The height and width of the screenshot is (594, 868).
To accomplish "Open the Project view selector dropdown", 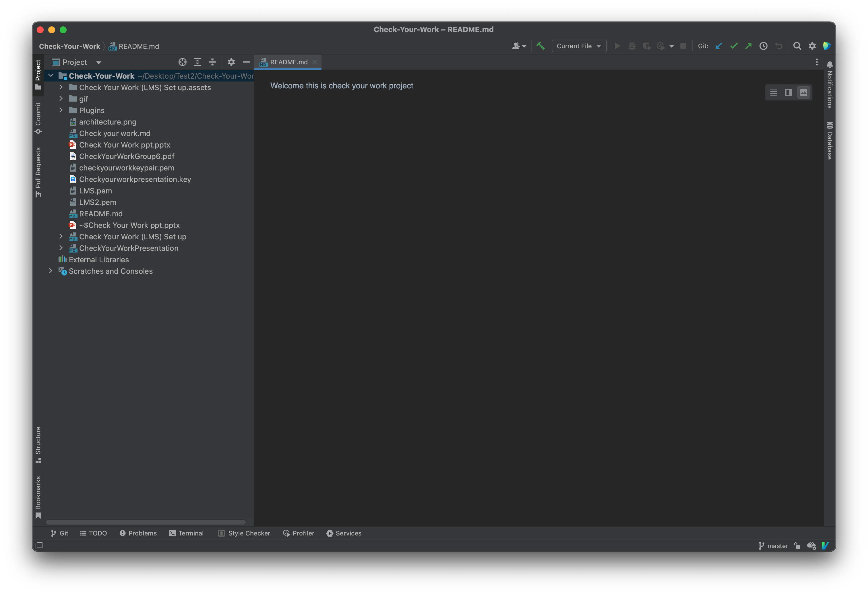I will click(x=77, y=62).
